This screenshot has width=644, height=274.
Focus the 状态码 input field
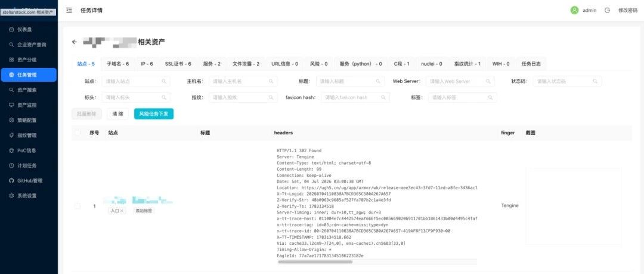[567, 81]
